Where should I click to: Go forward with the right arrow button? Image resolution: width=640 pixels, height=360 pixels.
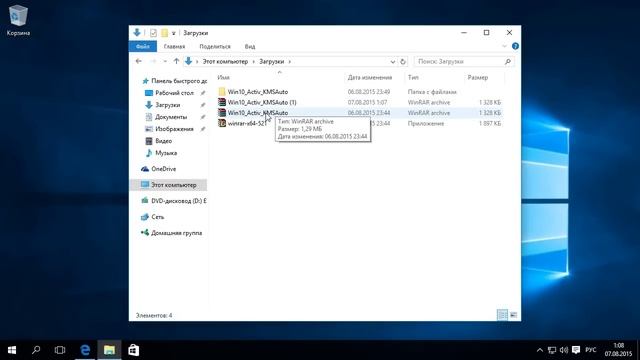pos(153,61)
